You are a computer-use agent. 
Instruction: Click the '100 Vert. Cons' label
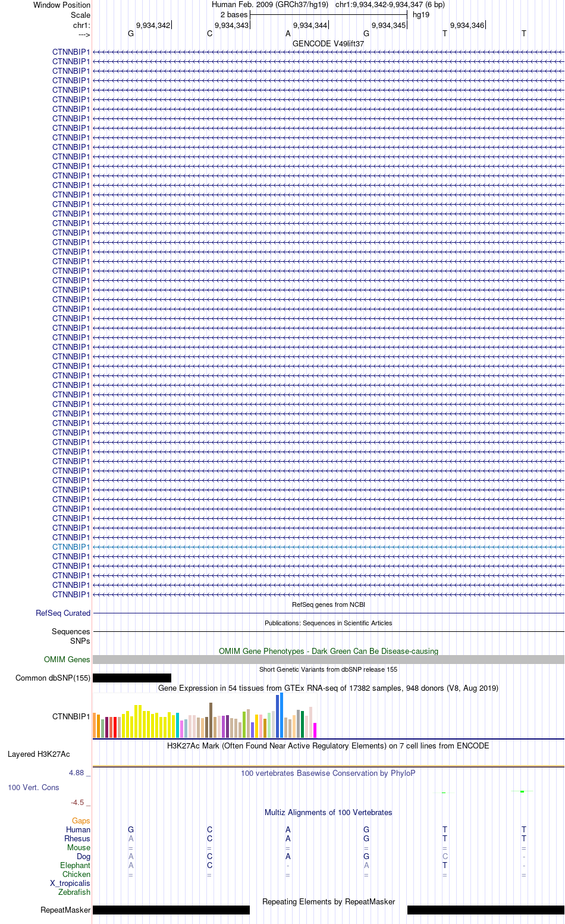click(33, 787)
